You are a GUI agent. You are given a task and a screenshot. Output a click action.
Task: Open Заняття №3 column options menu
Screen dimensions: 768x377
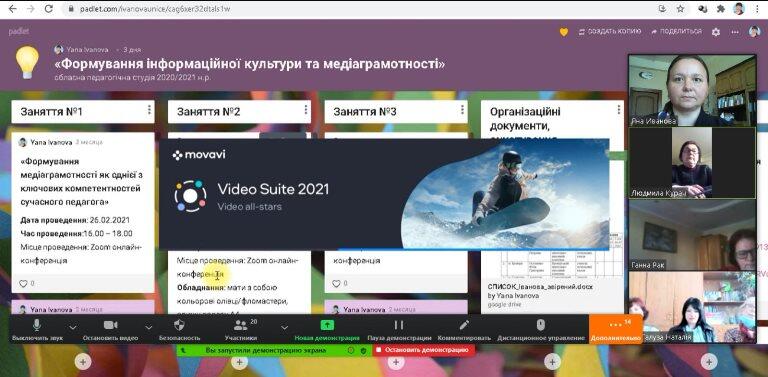pyautogui.click(x=462, y=110)
